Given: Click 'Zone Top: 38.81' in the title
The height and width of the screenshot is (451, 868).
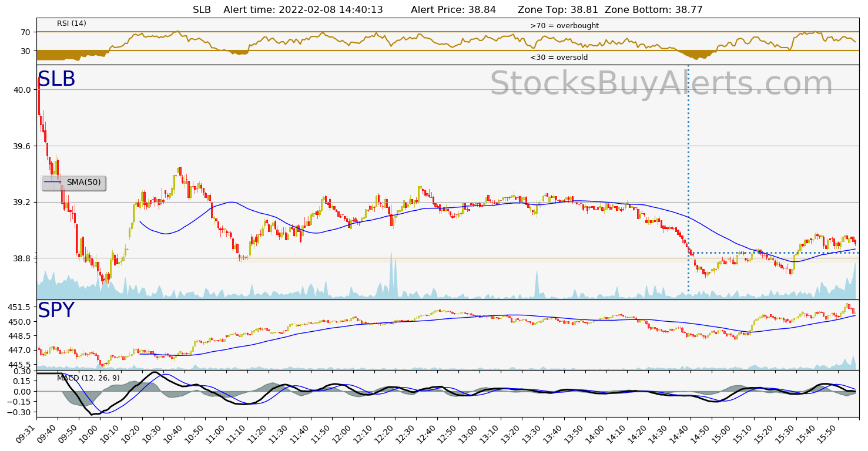Looking at the screenshot, I should (x=557, y=10).
